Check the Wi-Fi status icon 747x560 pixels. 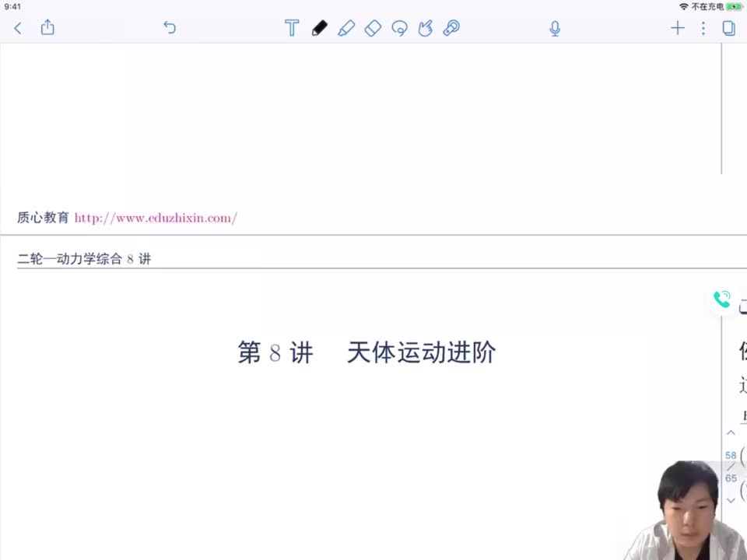click(x=684, y=7)
